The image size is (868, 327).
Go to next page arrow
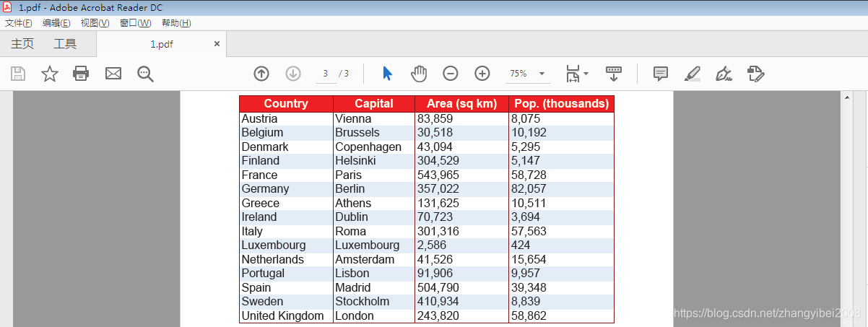[x=293, y=74]
